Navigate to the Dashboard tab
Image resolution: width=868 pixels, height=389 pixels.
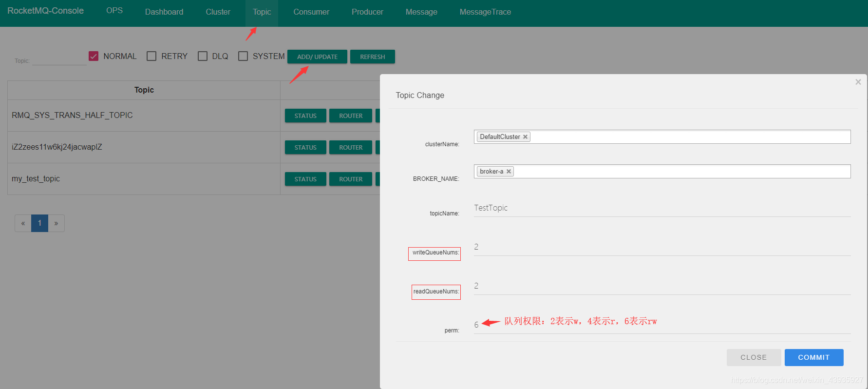pos(164,12)
